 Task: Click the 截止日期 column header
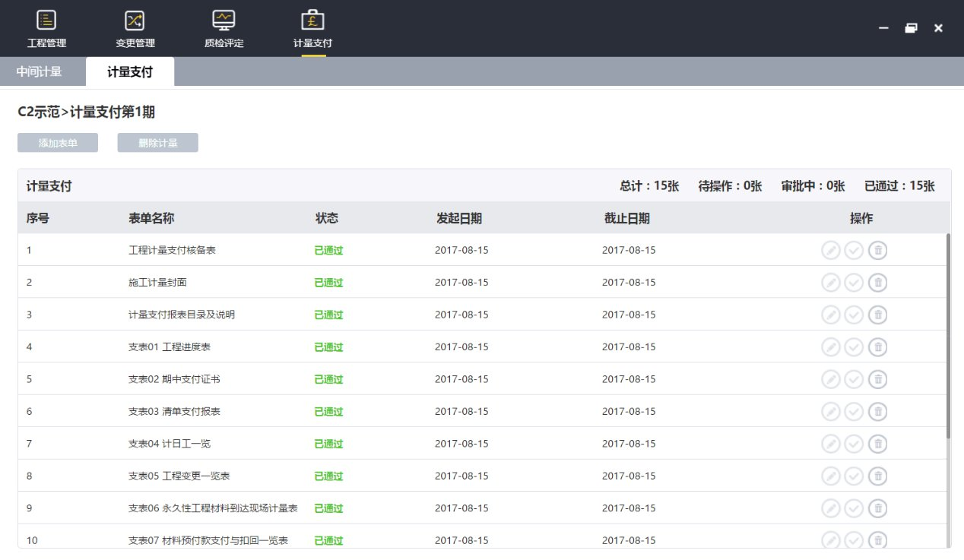tap(626, 219)
